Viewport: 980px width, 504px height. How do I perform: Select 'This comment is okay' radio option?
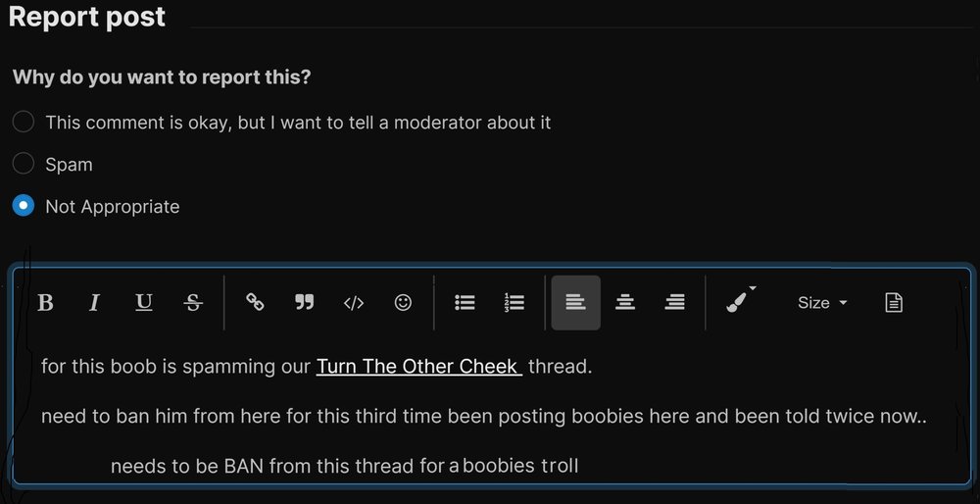[24, 123]
